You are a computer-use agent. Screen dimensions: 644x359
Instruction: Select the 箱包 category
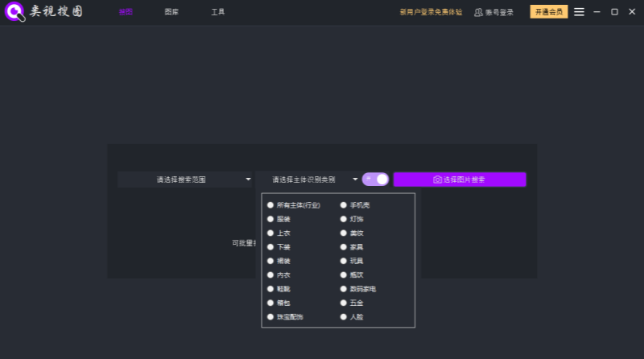click(279, 303)
